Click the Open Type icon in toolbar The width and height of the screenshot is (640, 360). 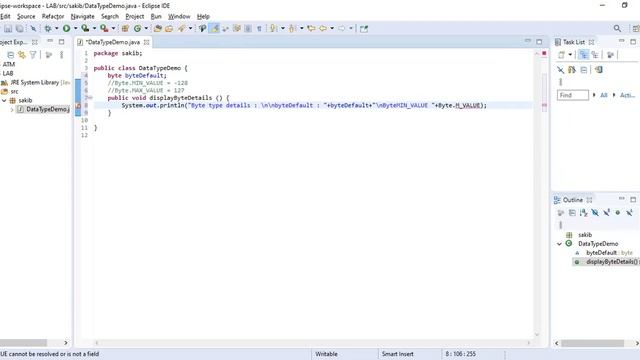coord(158,29)
